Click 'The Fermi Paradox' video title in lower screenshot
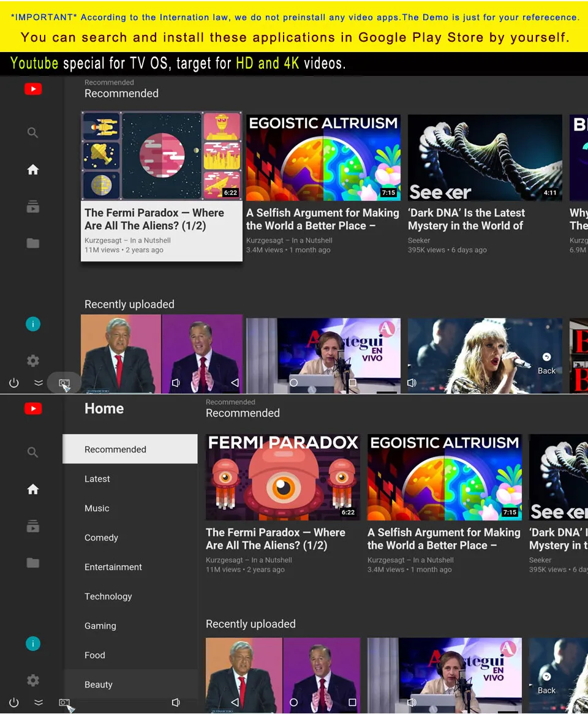The image size is (588, 714). [276, 539]
